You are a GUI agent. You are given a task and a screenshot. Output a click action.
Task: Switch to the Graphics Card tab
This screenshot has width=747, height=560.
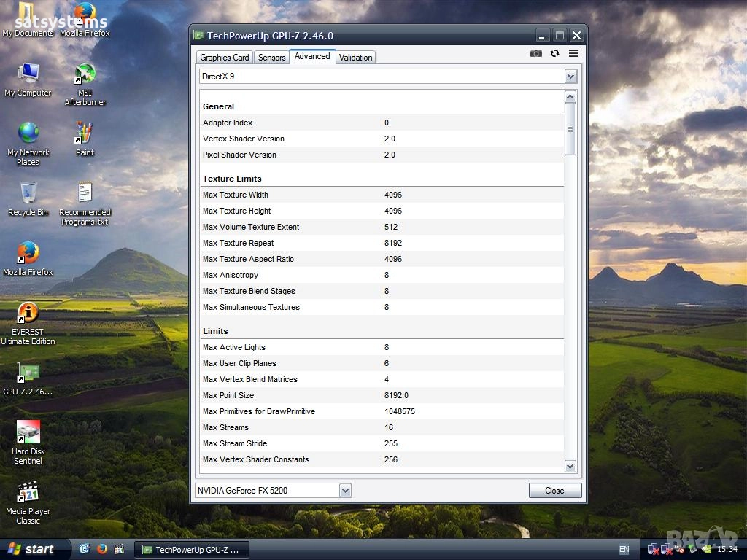pyautogui.click(x=225, y=58)
